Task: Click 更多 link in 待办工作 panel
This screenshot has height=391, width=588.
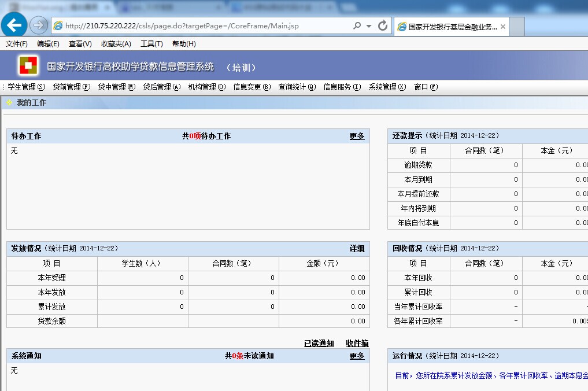Action: 357,136
